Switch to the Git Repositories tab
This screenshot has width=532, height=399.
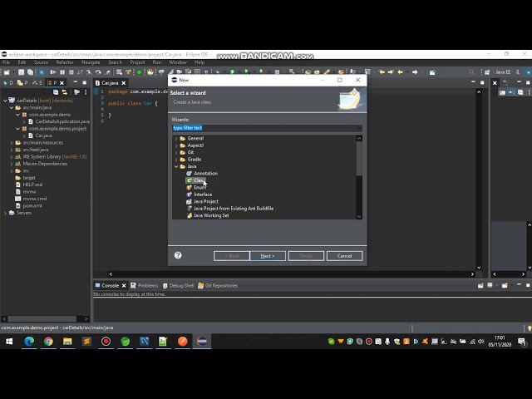click(x=218, y=286)
